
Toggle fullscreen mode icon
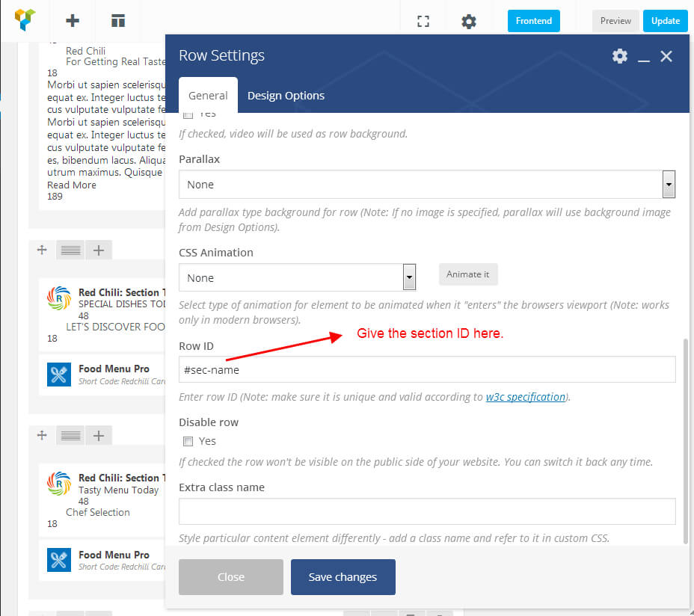[423, 21]
